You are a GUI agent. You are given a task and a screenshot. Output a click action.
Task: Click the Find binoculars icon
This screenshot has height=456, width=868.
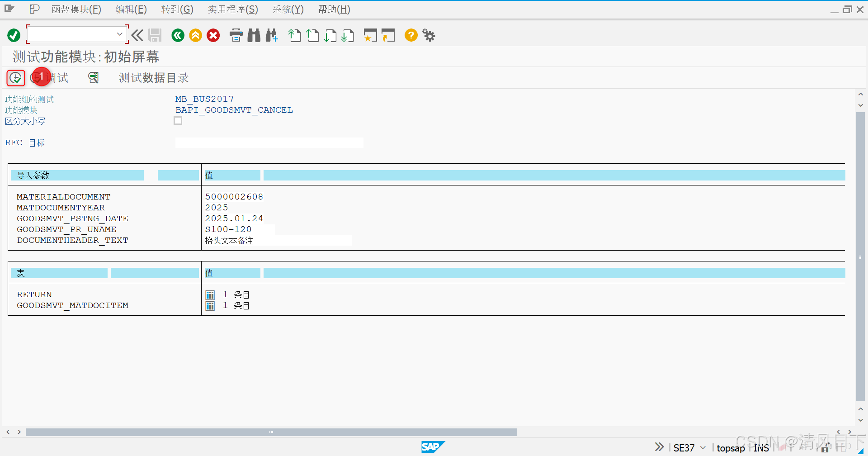pos(254,35)
